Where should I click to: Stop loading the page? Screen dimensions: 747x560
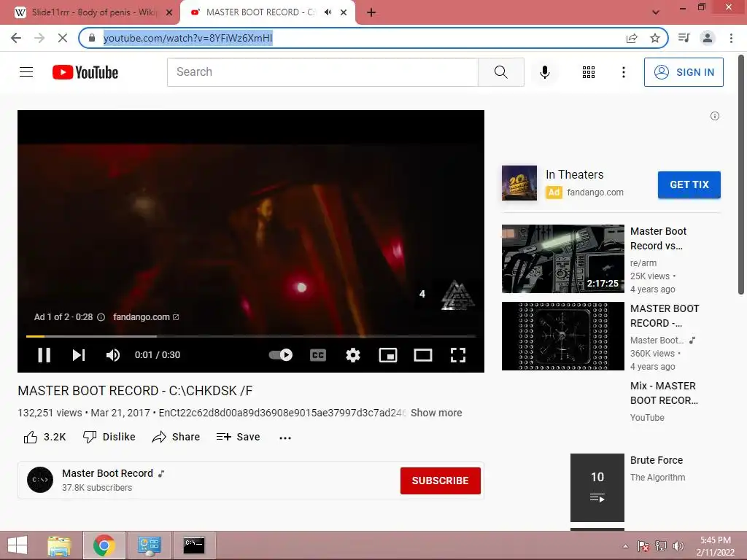(x=63, y=38)
